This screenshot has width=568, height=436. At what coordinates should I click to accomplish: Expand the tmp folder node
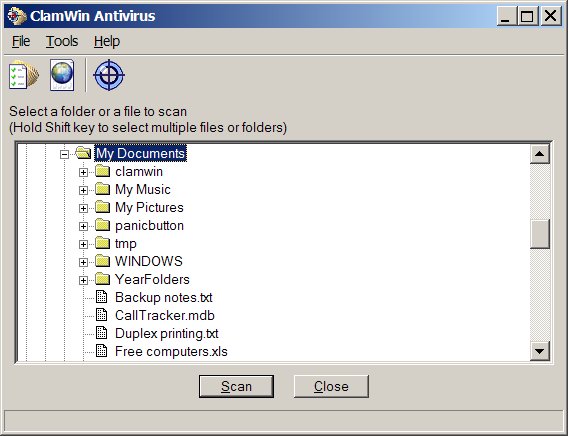coord(83,244)
